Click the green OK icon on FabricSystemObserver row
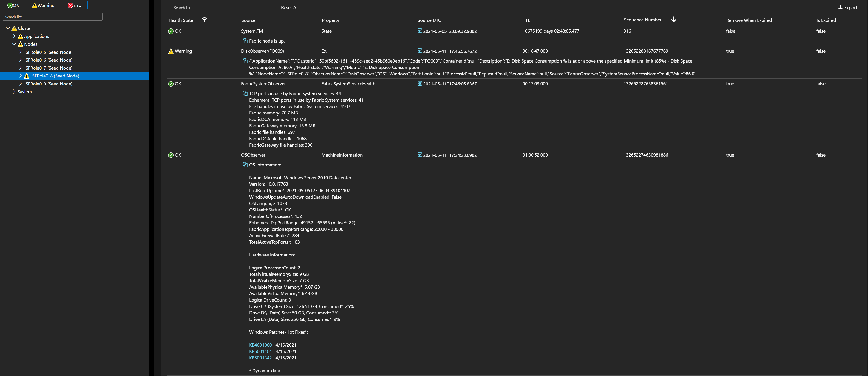 (171, 84)
